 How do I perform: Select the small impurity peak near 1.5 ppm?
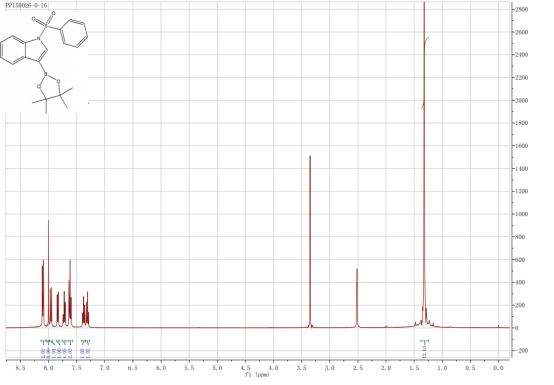click(x=415, y=324)
